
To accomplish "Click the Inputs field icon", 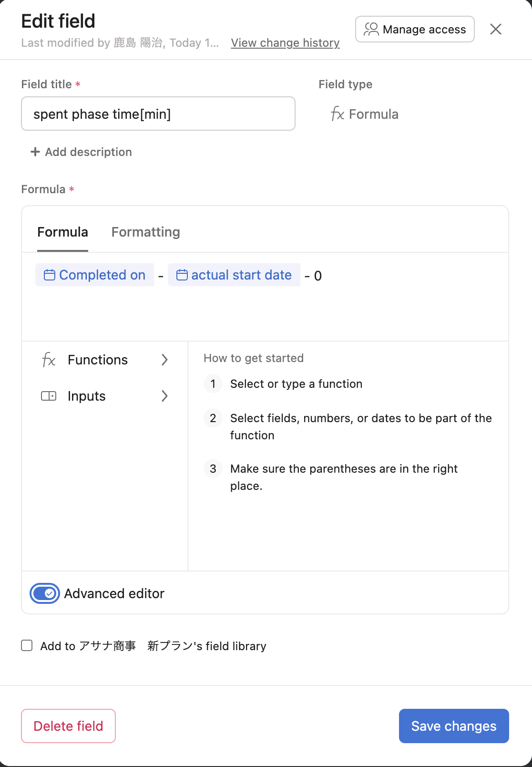I will pyautogui.click(x=49, y=396).
